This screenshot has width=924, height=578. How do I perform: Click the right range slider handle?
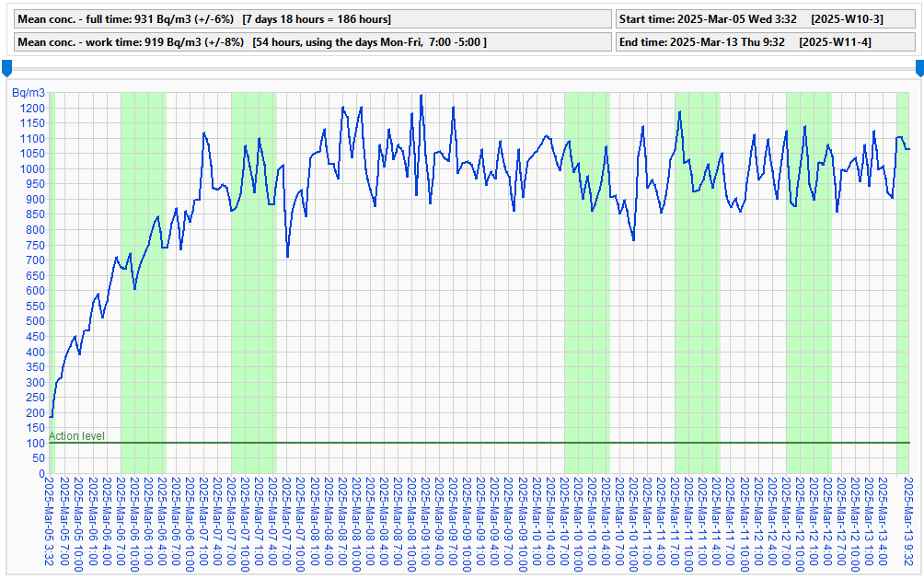(x=918, y=68)
